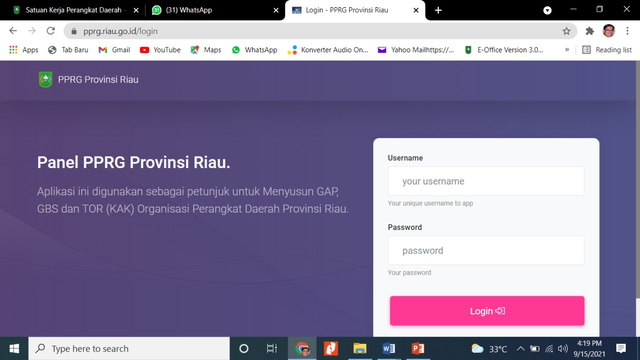Click the "Your unique username to app" hint
This screenshot has width=640, height=360.
pos(430,203)
